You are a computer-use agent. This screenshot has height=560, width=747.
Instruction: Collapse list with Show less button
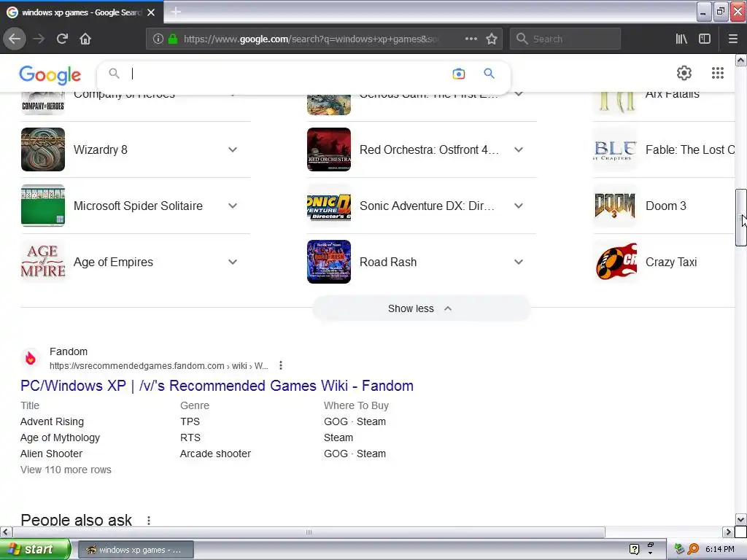[x=421, y=308]
